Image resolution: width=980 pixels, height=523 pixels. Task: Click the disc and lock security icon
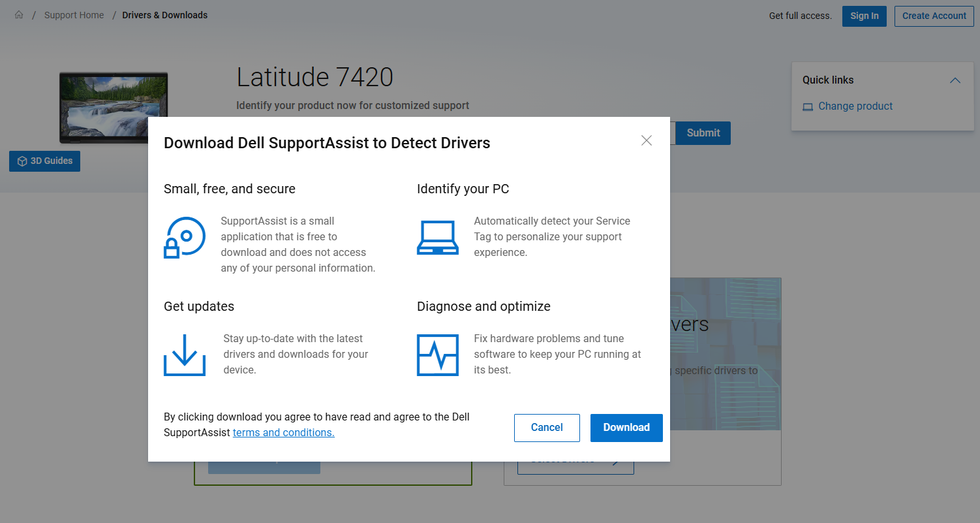point(185,237)
